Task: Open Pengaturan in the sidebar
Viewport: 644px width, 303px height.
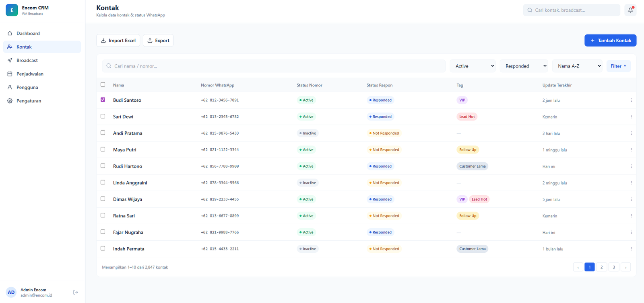Action: coord(42,101)
